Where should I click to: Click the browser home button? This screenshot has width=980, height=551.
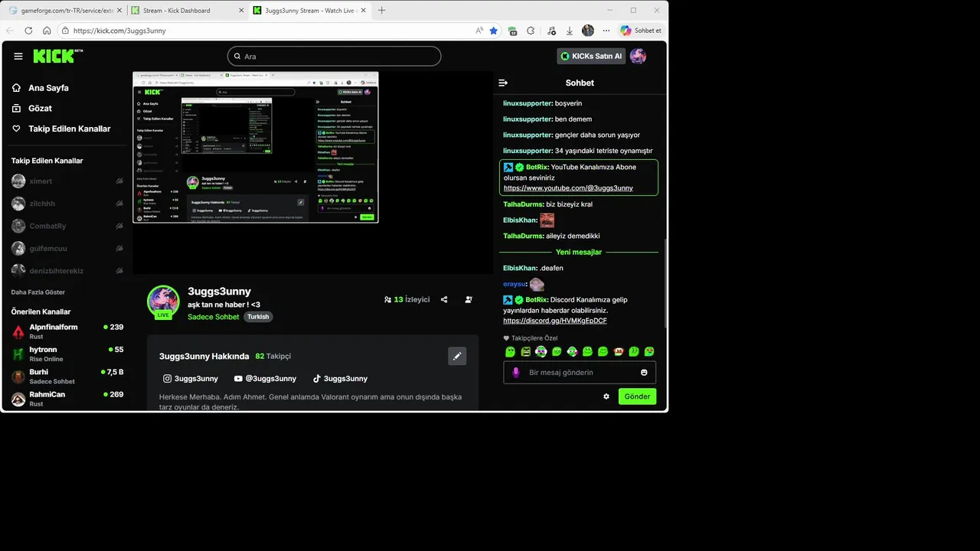tap(47, 31)
